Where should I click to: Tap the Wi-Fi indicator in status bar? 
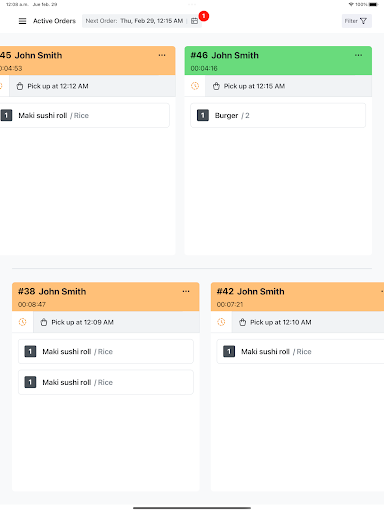click(351, 4)
